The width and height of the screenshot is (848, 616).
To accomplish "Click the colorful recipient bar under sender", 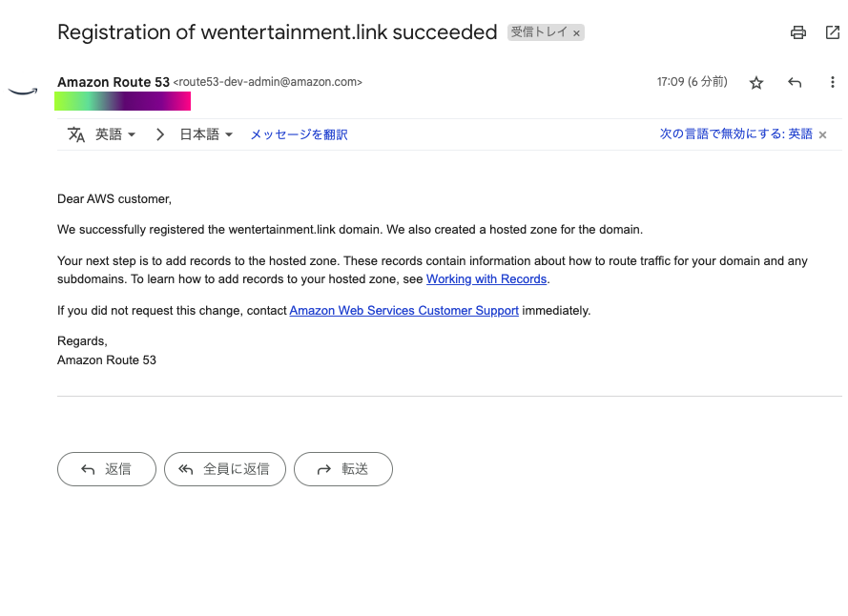I will (123, 101).
